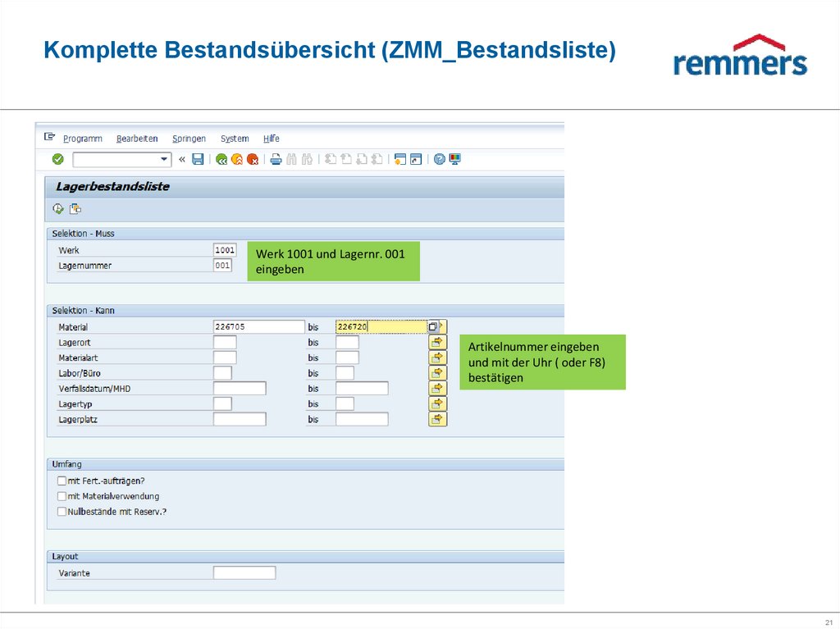Click the Back icon with double arrows
The width and height of the screenshot is (840, 629).
[222, 158]
